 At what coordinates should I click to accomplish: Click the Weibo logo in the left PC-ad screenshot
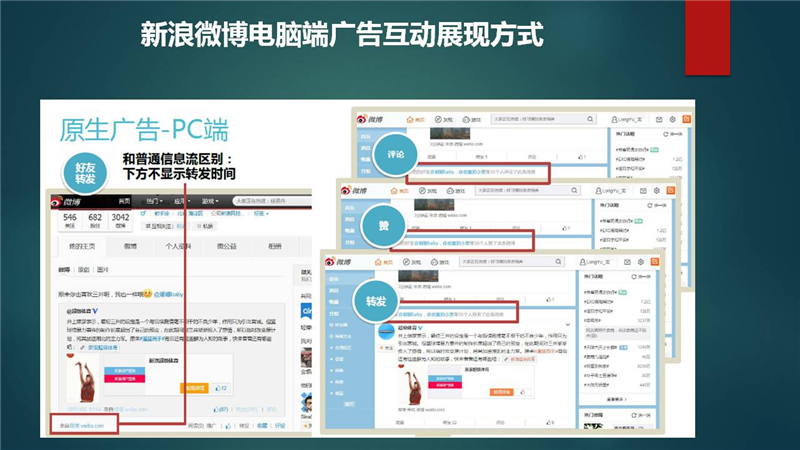coord(65,202)
